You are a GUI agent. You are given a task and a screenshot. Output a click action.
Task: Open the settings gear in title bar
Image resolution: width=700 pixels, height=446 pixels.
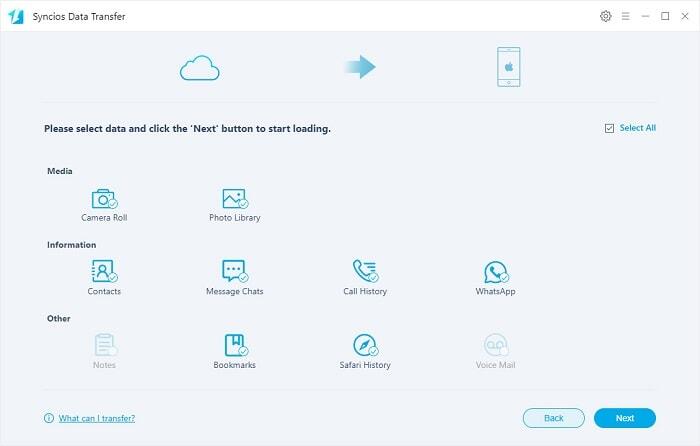[605, 16]
